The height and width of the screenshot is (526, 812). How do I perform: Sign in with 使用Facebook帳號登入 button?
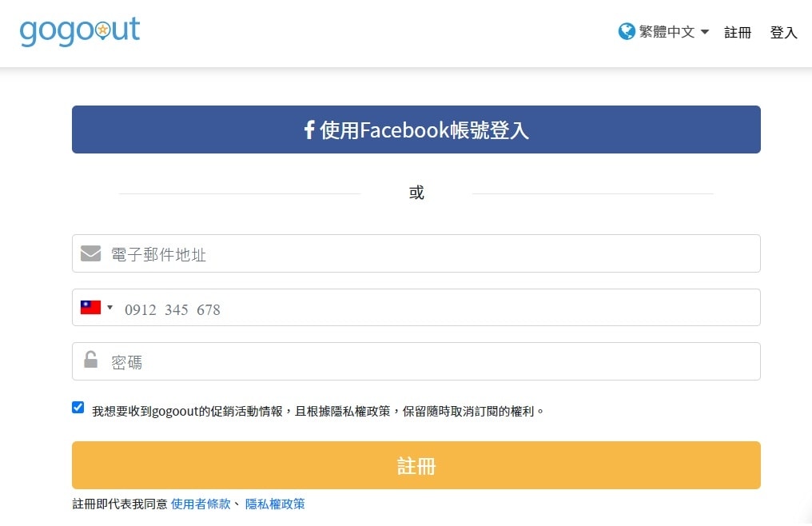[416, 130]
